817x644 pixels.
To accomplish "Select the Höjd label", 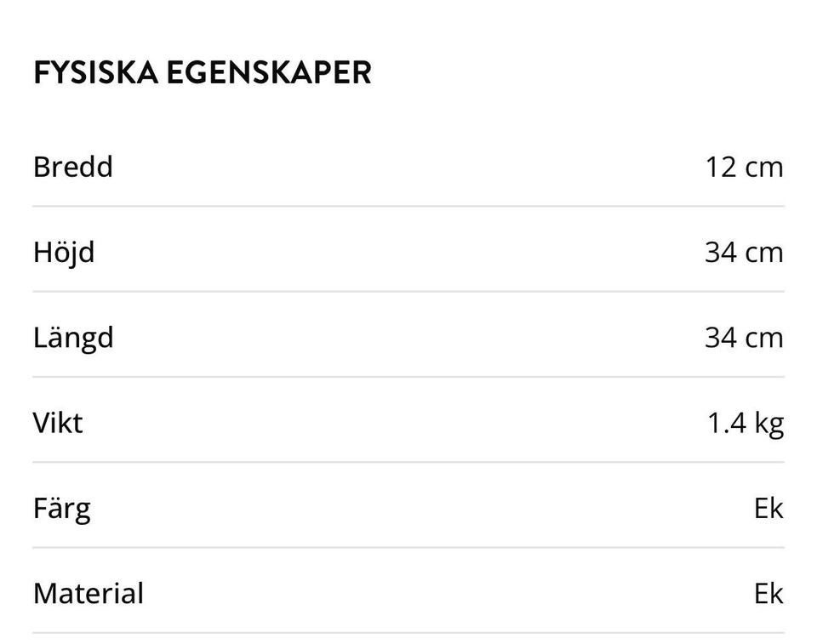I will tap(64, 254).
